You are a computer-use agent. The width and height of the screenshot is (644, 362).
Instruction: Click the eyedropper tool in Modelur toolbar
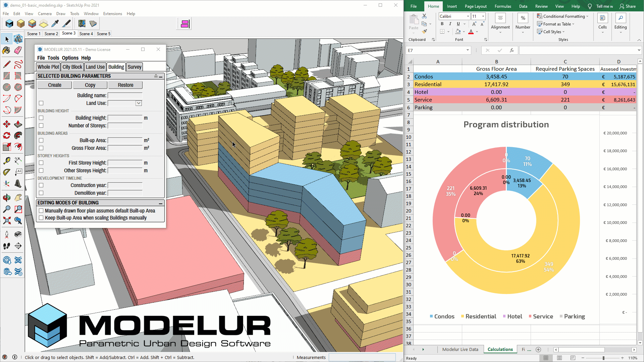pyautogui.click(x=55, y=23)
